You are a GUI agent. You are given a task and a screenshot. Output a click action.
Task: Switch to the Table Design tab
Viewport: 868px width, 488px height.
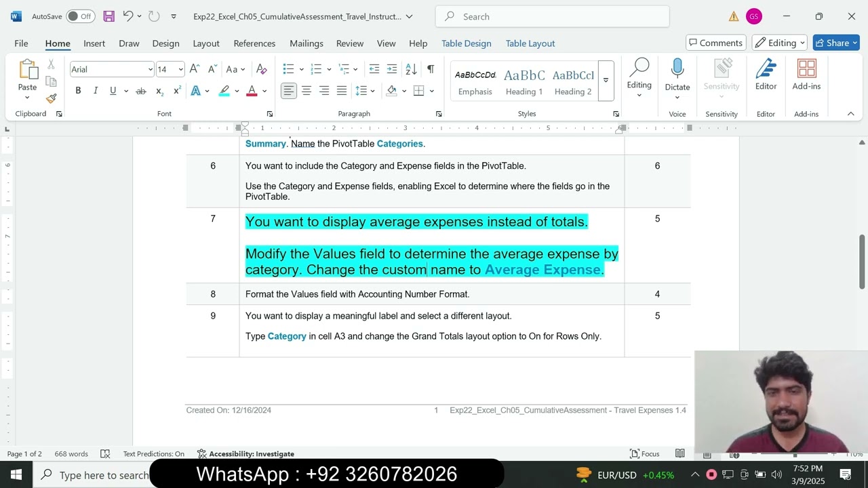[467, 43]
